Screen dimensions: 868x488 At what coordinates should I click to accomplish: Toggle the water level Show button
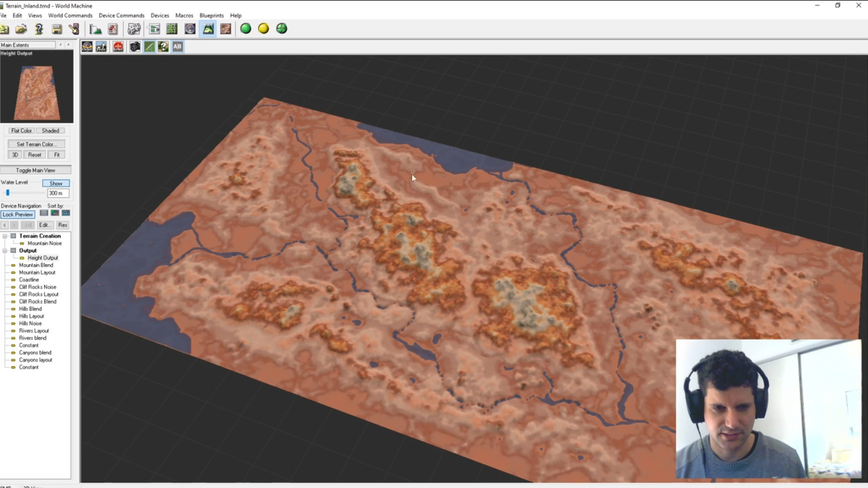point(56,183)
